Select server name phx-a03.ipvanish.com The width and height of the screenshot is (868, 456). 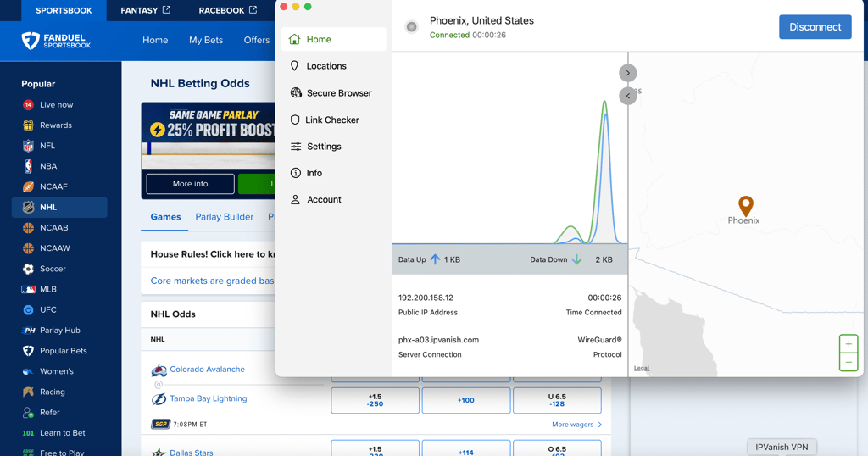[438, 340]
